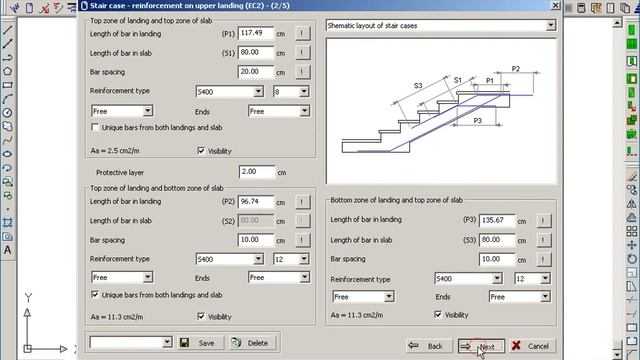Cancel the stair case dialog
This screenshot has width=640, height=360.
(x=532, y=346)
